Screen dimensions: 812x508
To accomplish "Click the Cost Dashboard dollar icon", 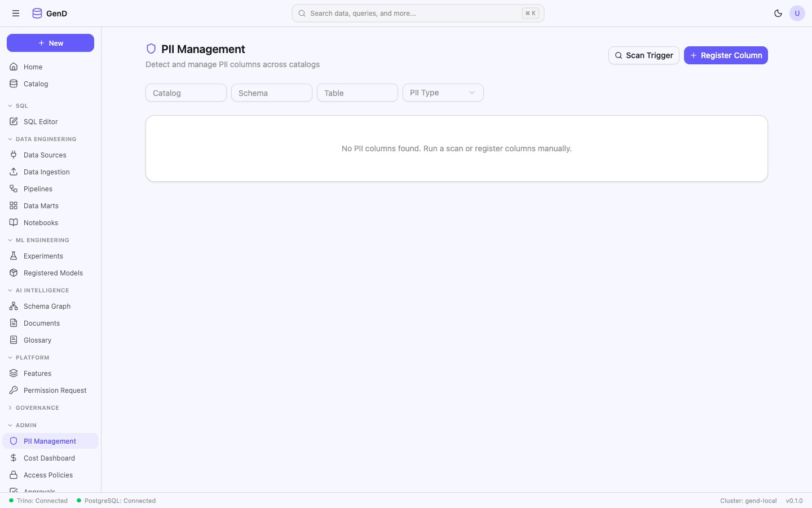I will pos(14,458).
